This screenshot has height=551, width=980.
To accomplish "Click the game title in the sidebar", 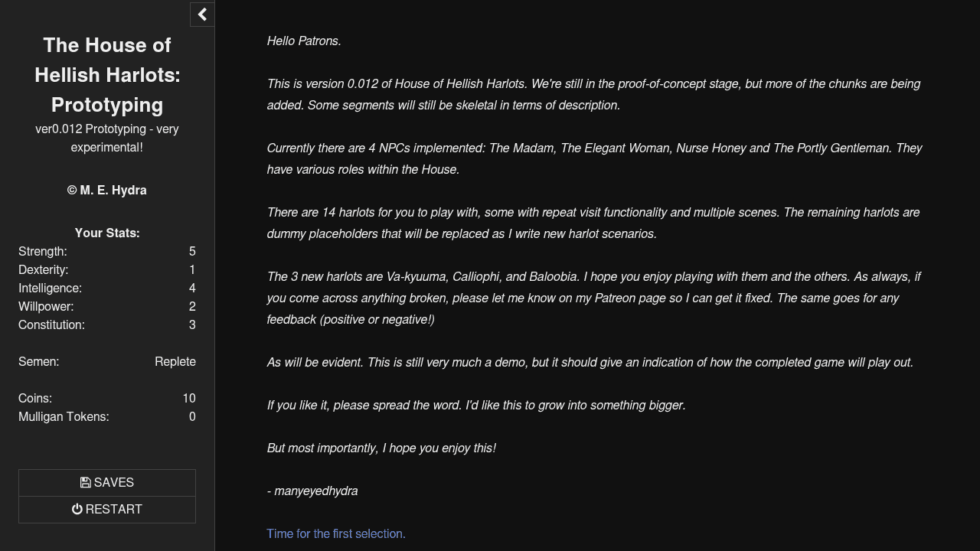I will [107, 75].
